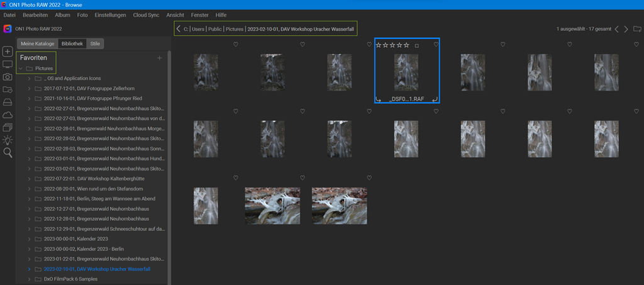Open the Einstellungen menu

[110, 14]
